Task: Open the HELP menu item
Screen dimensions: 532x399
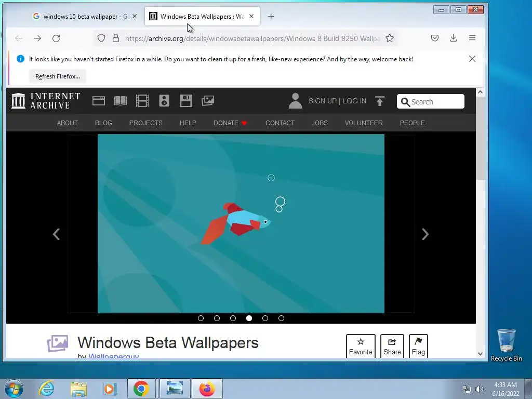Action: (188, 123)
